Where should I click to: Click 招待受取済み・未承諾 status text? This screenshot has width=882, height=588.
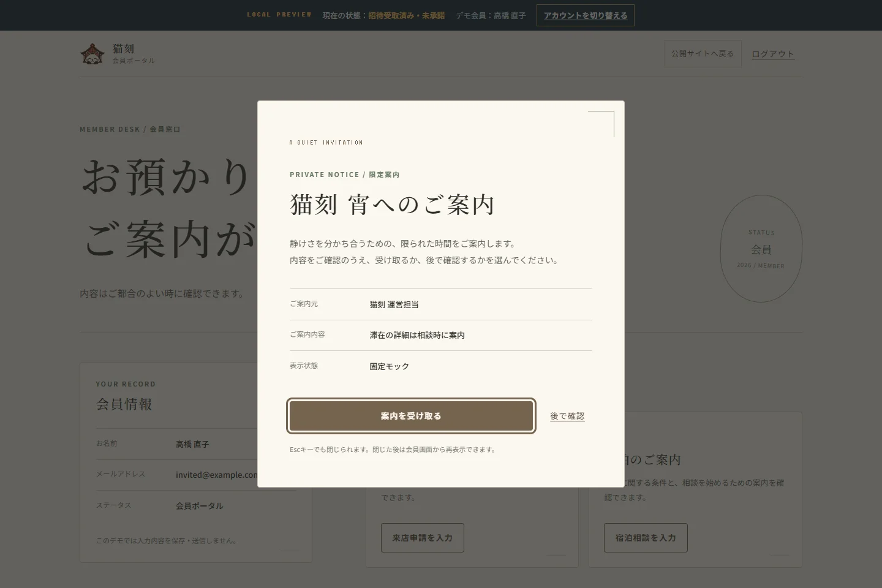coord(406,15)
